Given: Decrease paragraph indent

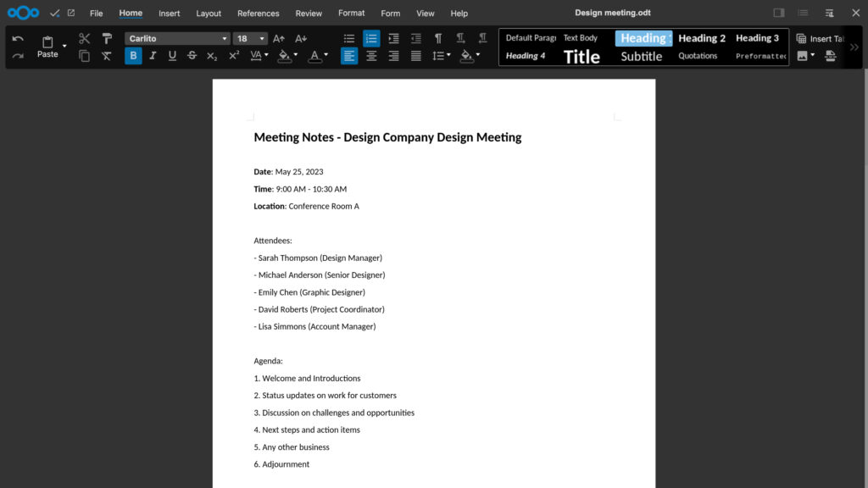Looking at the screenshot, I should (x=415, y=38).
